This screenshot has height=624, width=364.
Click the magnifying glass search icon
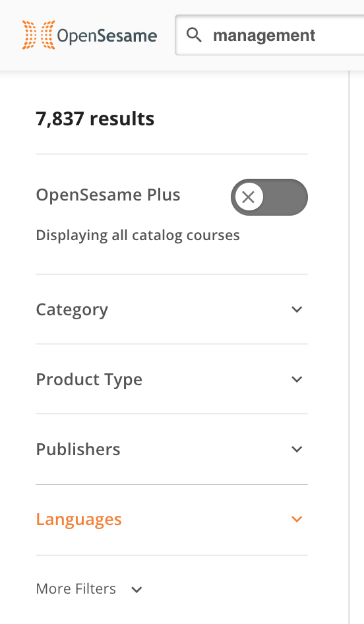tap(194, 35)
